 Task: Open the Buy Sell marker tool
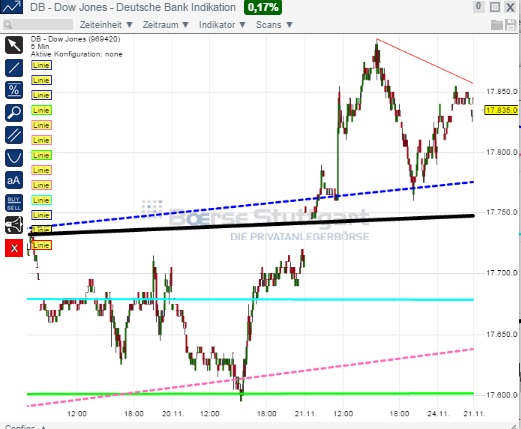pyautogui.click(x=14, y=203)
